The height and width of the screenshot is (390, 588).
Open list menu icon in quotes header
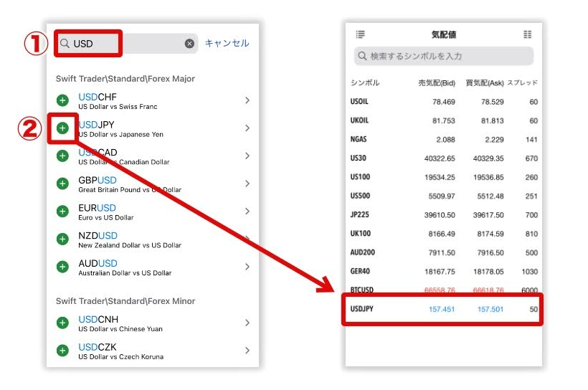pos(360,34)
